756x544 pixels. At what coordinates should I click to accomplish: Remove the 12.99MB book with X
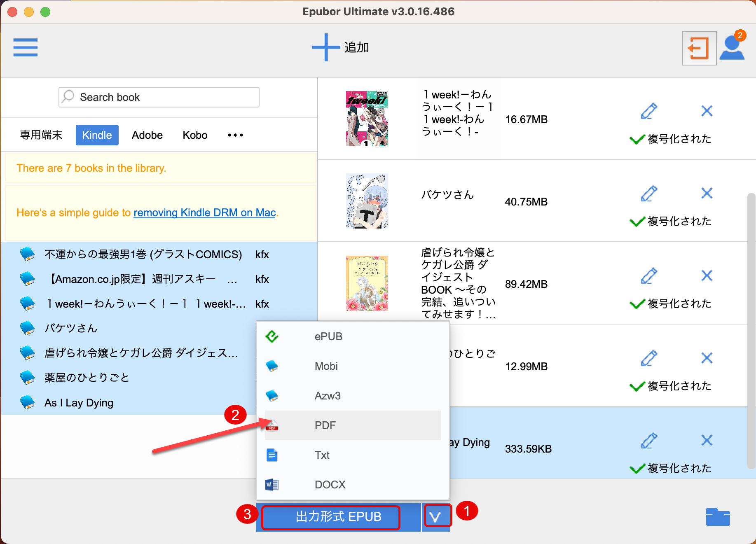pos(707,358)
